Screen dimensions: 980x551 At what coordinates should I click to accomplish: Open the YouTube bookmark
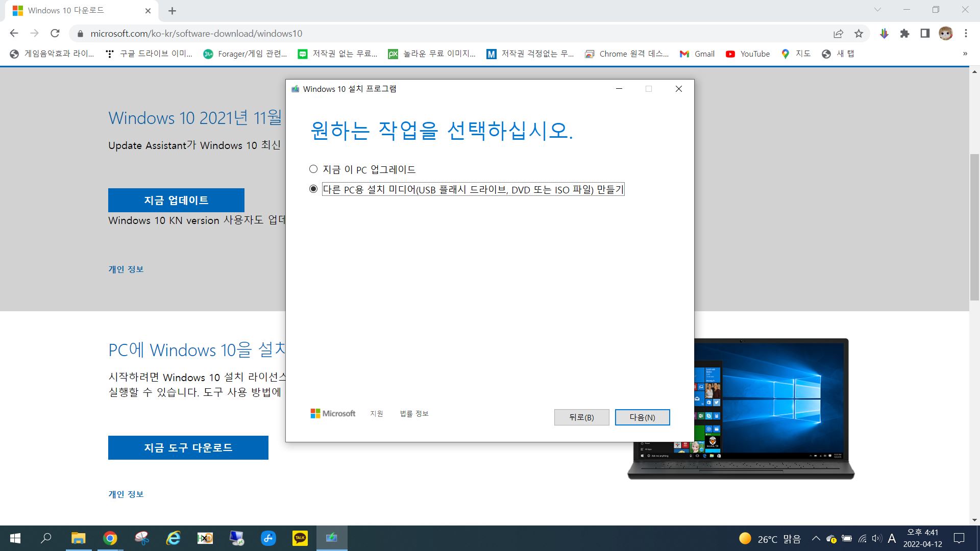pos(748,54)
